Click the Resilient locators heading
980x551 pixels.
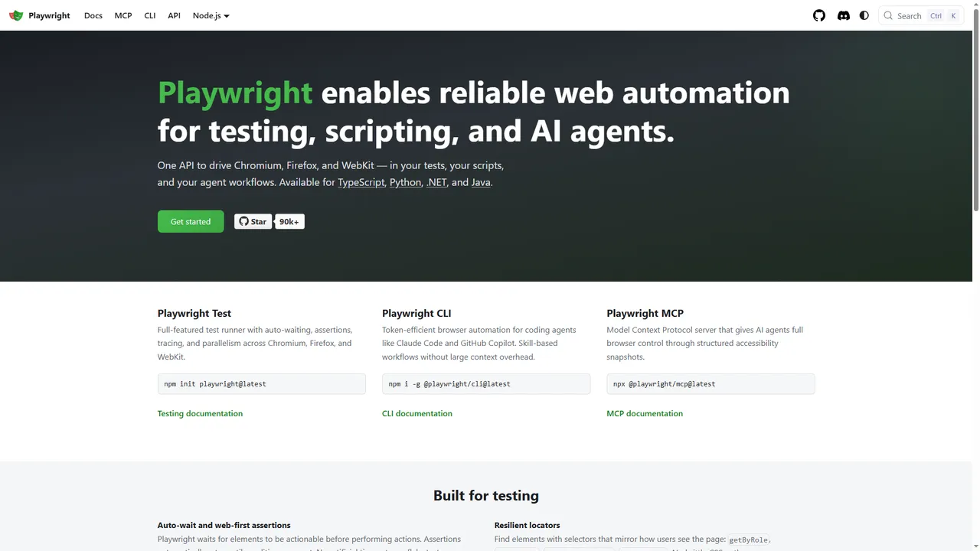(528, 525)
